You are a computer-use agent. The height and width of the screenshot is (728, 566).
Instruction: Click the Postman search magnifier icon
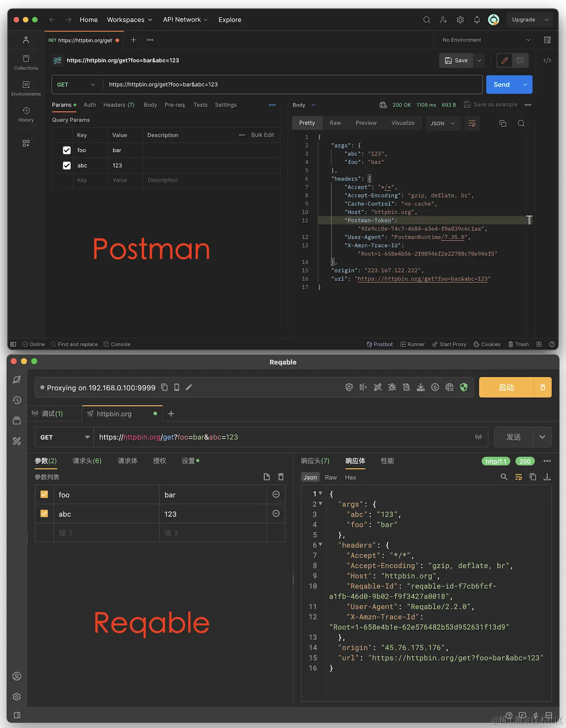(427, 20)
